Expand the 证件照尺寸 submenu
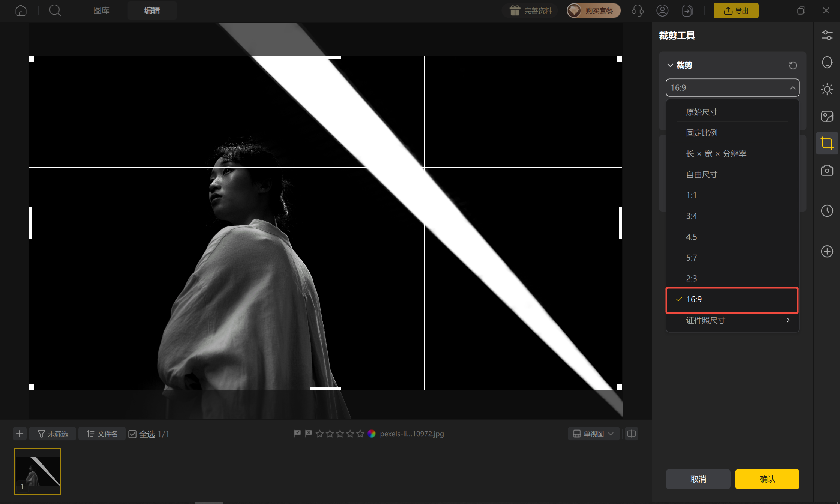 click(732, 320)
